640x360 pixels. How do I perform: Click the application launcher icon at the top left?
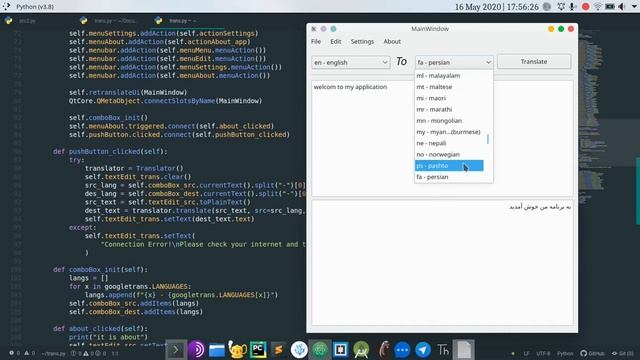(x=6, y=7)
